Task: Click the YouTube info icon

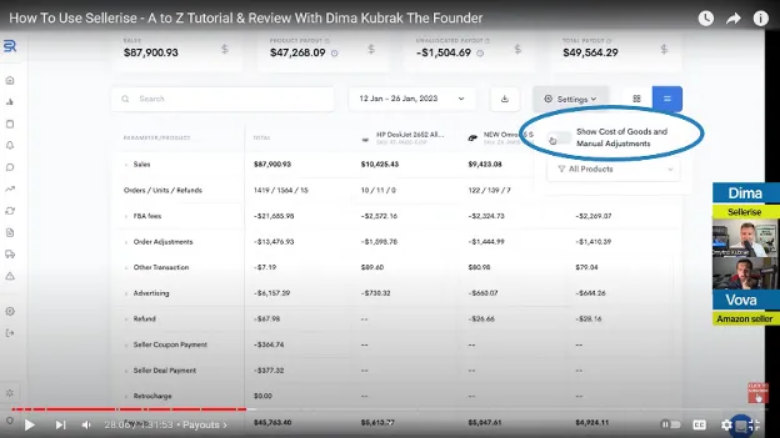Action: [x=761, y=18]
